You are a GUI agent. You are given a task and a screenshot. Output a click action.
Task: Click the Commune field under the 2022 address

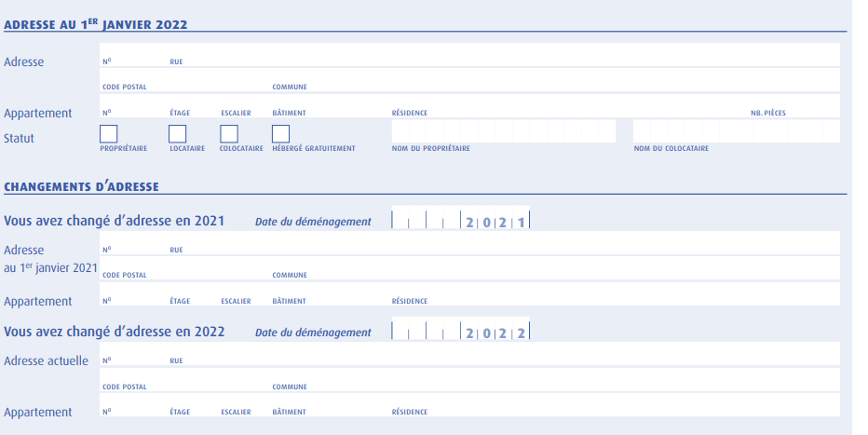555,80
